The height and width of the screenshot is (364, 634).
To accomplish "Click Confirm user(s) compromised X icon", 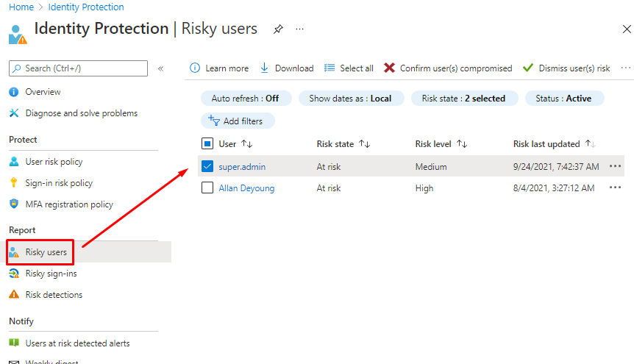I will (390, 68).
